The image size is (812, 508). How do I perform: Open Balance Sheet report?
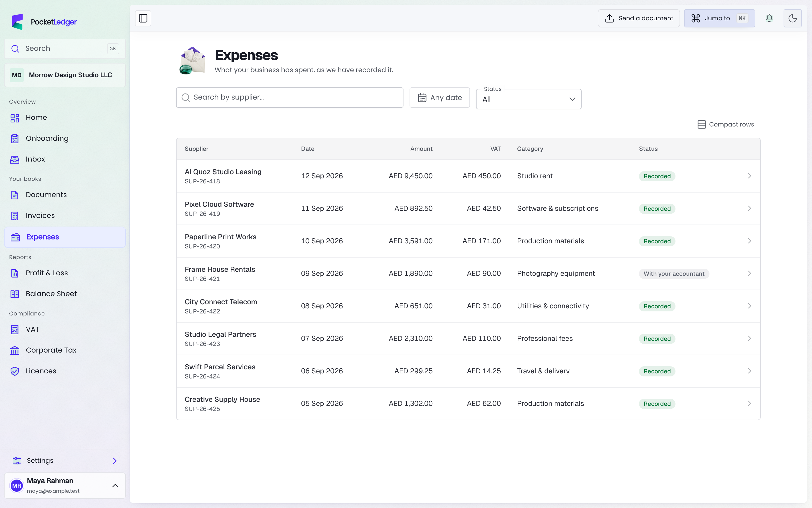click(x=65, y=294)
